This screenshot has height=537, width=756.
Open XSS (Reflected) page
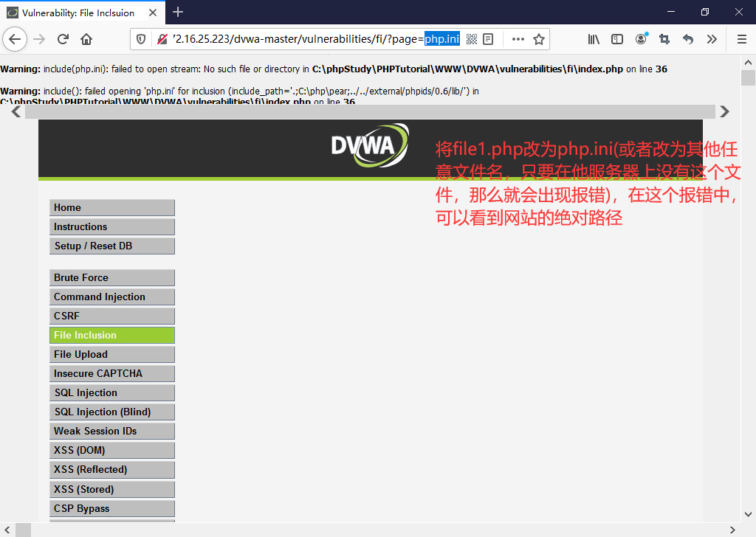(x=112, y=470)
